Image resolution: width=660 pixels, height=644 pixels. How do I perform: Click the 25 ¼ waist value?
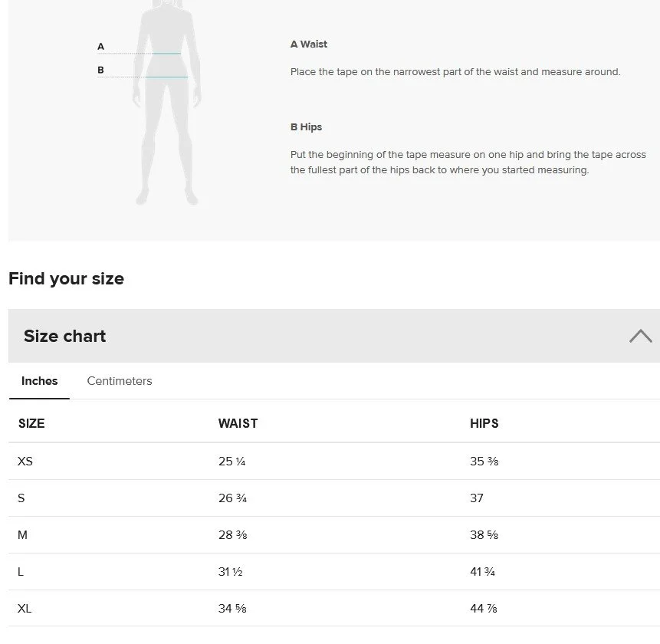point(231,462)
